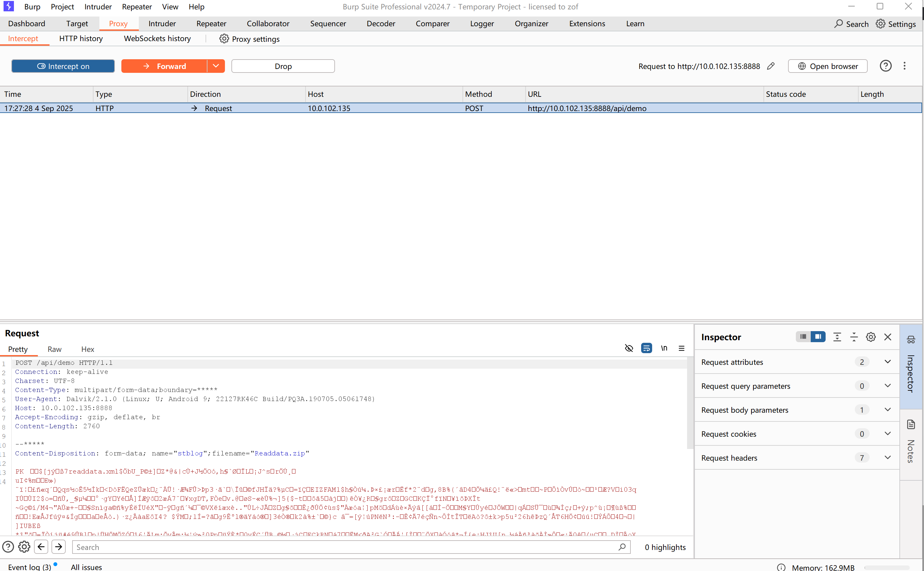Click the Inspector settings gear icon
The width and height of the screenshot is (924, 571).
coord(871,337)
